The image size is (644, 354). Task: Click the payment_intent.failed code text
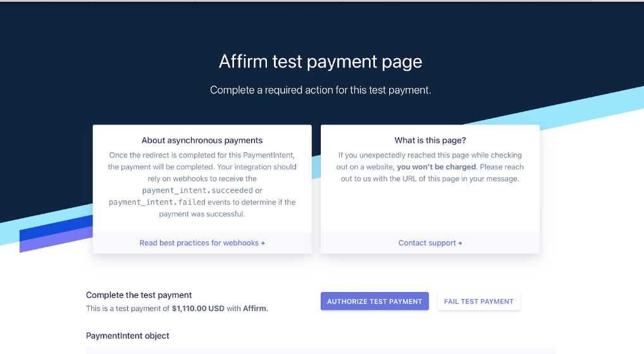157,202
